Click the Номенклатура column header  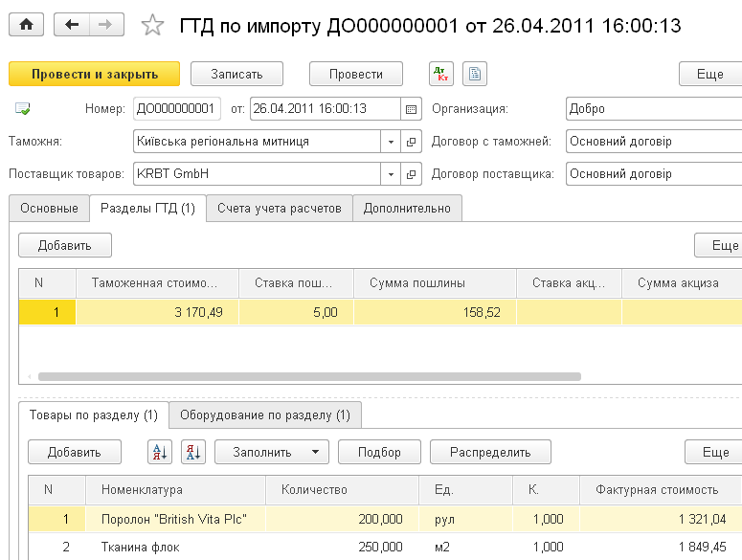175,490
